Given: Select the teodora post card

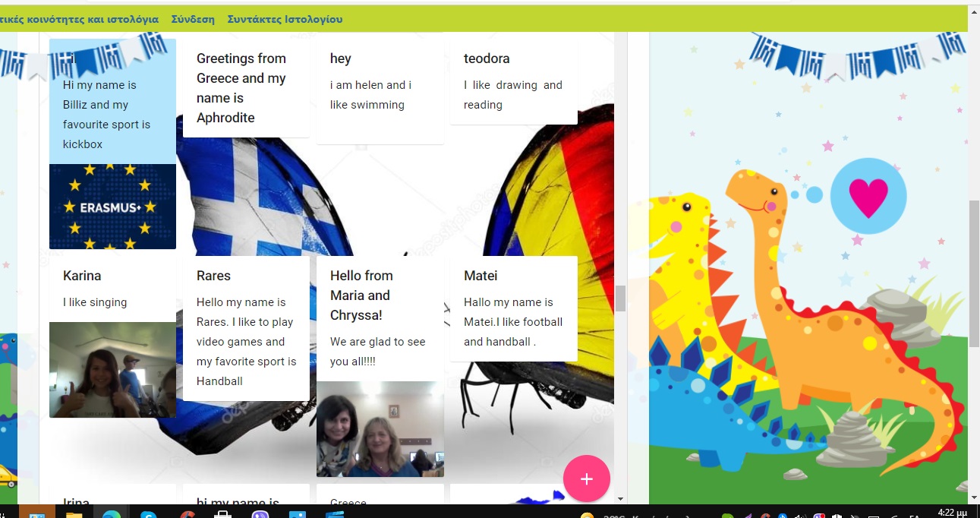Looking at the screenshot, I should [x=513, y=81].
